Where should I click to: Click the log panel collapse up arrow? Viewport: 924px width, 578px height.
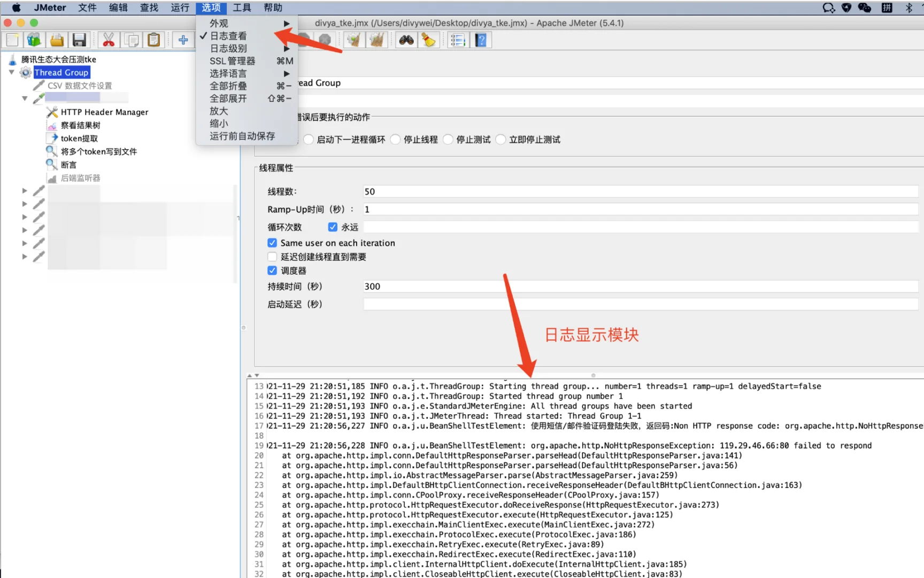(x=249, y=375)
